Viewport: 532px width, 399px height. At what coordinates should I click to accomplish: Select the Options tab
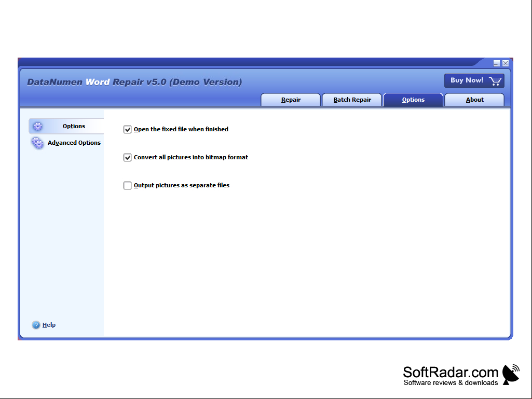pos(413,100)
